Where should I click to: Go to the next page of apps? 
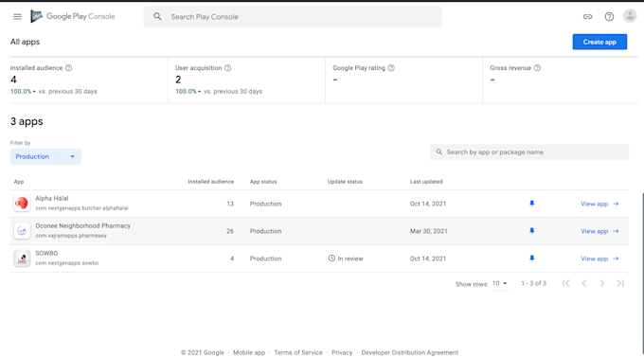(x=602, y=283)
